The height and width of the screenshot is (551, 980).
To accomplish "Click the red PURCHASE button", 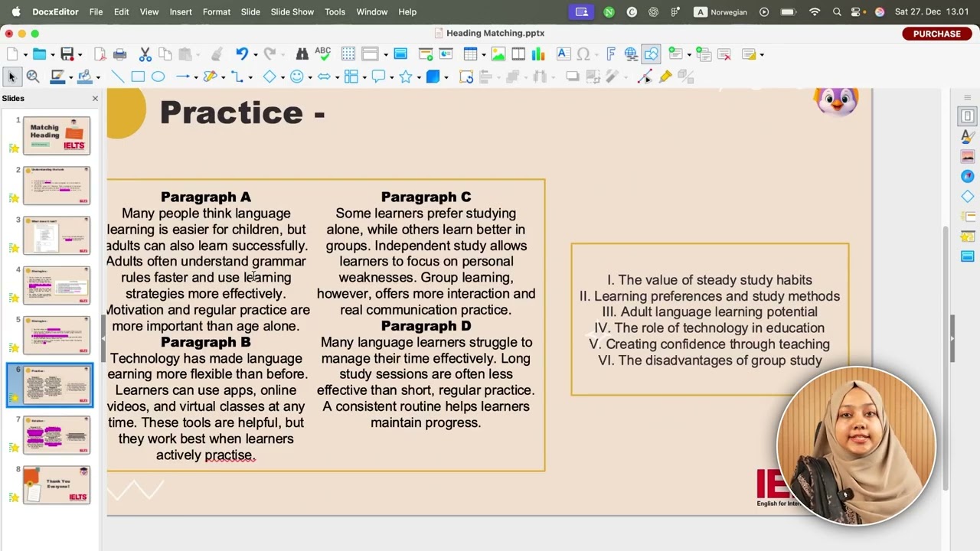I will pyautogui.click(x=936, y=34).
